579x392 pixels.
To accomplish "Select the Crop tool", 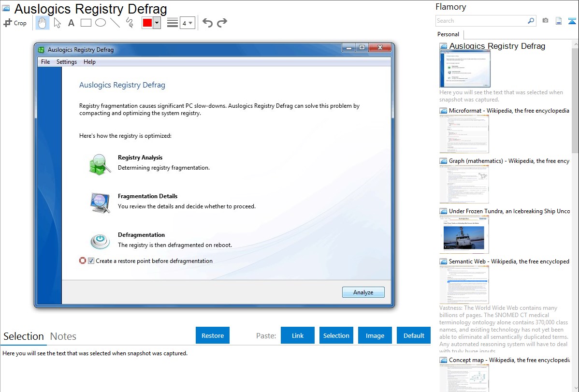I will (x=15, y=23).
